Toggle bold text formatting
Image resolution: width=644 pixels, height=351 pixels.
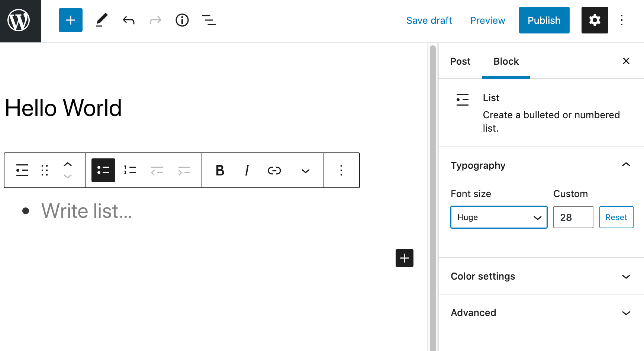pos(220,170)
